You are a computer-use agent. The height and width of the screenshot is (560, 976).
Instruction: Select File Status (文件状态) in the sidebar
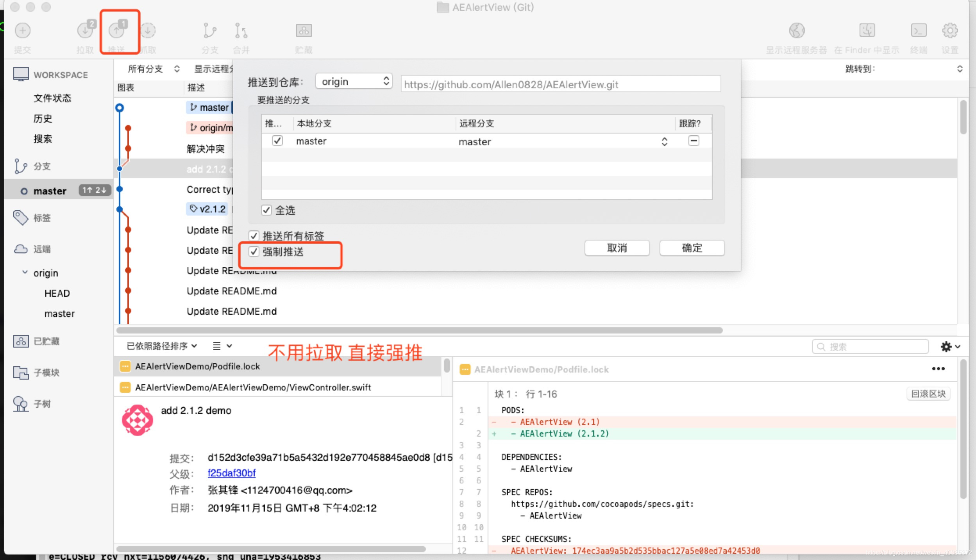pos(52,98)
